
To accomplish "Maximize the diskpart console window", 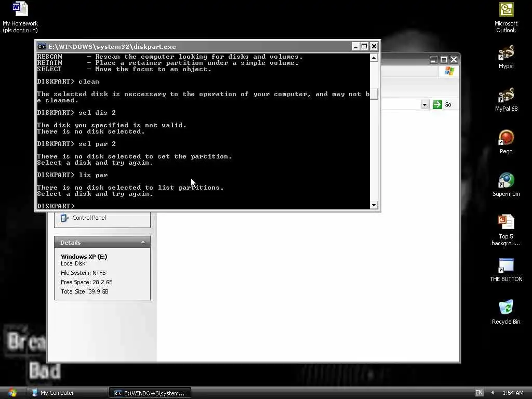I will [364, 46].
